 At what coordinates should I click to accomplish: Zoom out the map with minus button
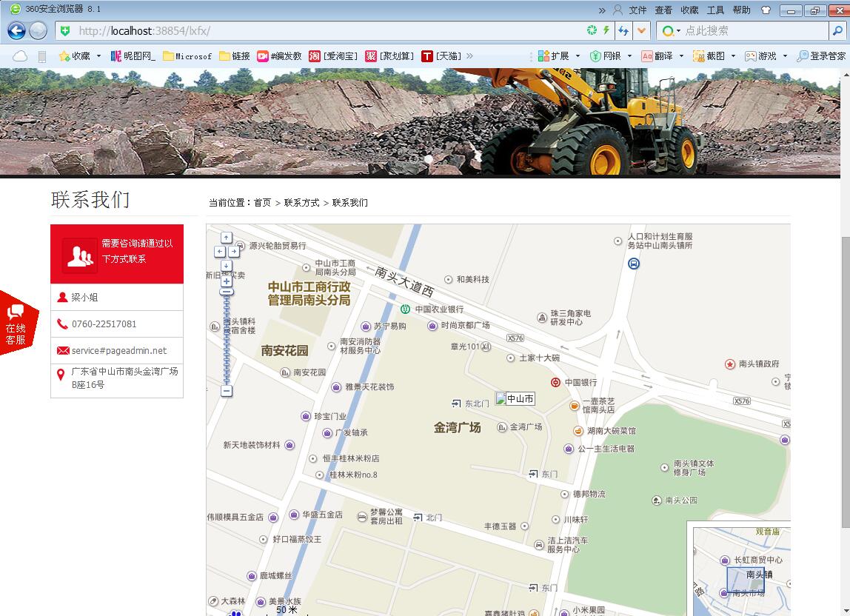click(227, 391)
